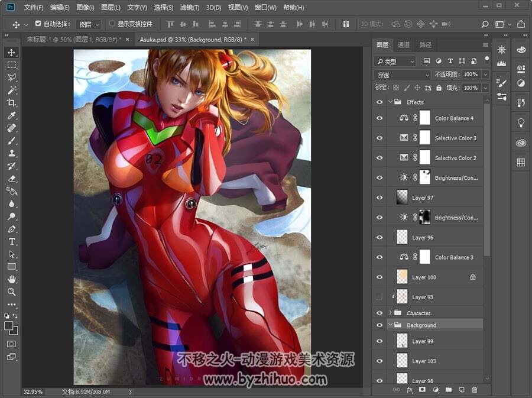Close the Asuka.psd document tab

pyautogui.click(x=252, y=40)
